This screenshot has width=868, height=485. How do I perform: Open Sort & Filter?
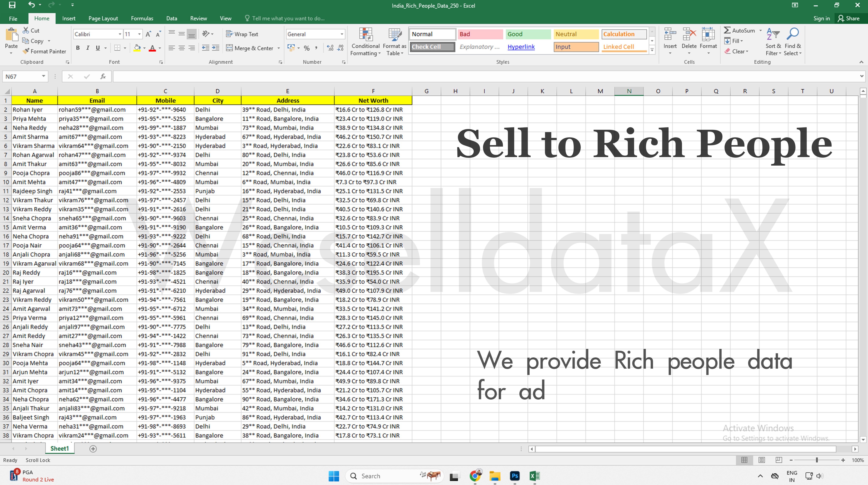[773, 42]
